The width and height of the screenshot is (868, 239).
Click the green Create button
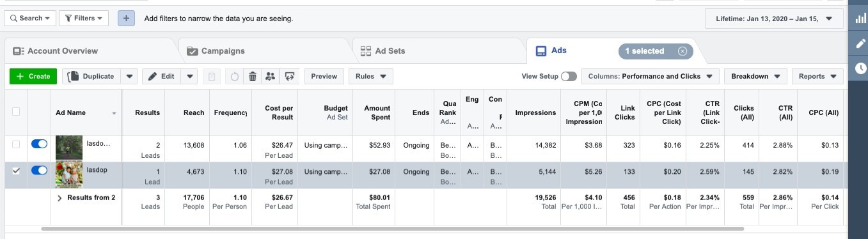click(33, 77)
